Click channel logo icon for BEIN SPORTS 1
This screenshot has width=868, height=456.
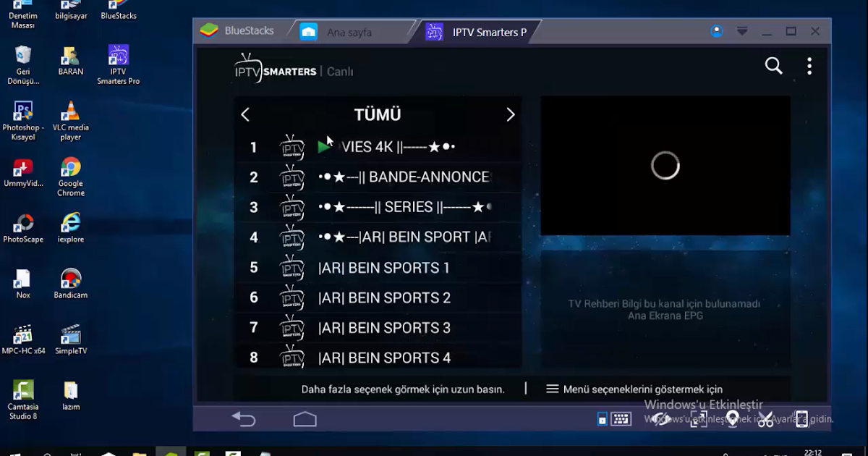292,268
